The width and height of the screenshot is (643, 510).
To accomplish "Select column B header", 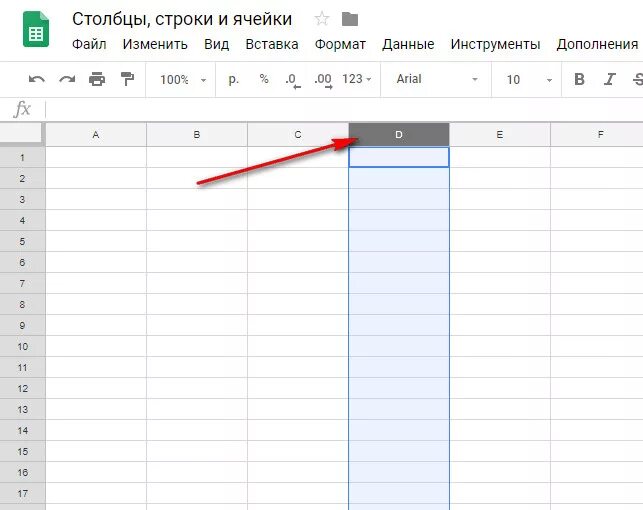I will (197, 134).
